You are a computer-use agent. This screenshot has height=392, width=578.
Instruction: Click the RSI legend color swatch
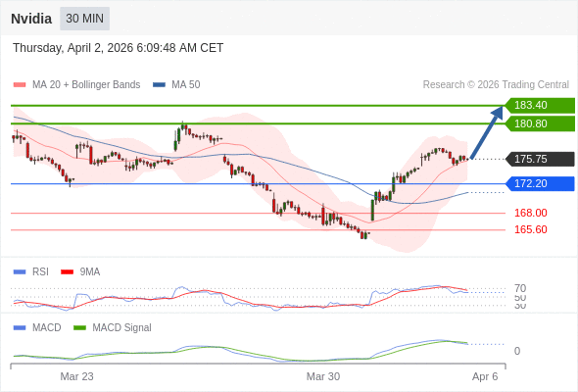20,272
